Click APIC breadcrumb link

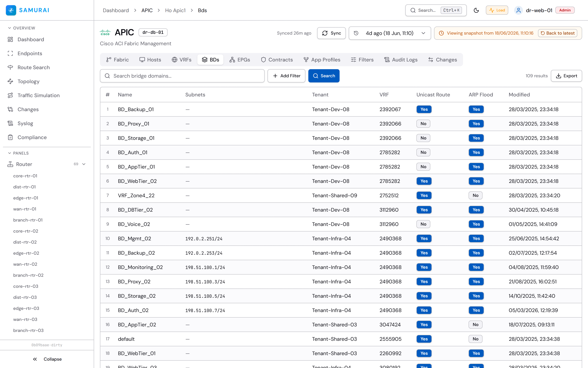[x=147, y=10]
